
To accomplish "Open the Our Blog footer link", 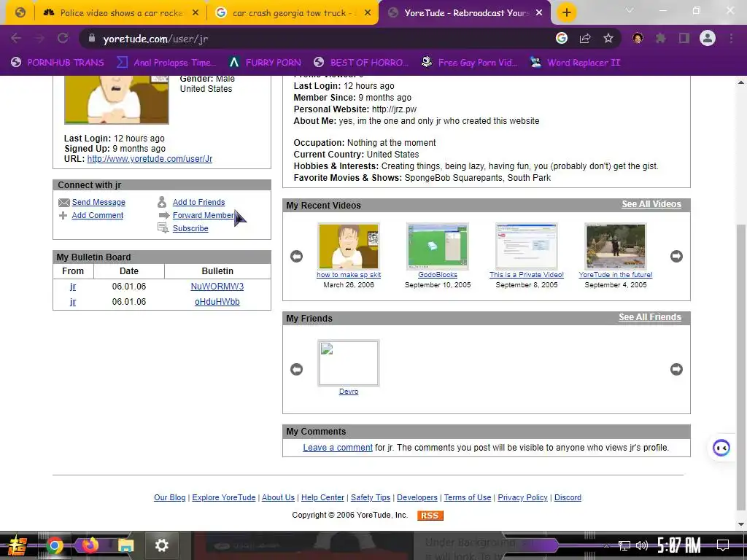I will coord(169,497).
